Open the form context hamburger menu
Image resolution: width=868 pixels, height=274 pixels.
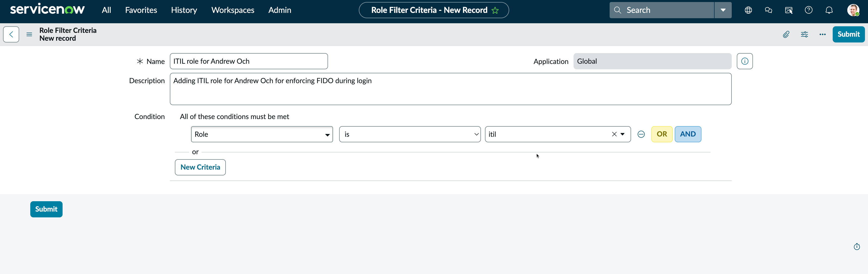[29, 34]
